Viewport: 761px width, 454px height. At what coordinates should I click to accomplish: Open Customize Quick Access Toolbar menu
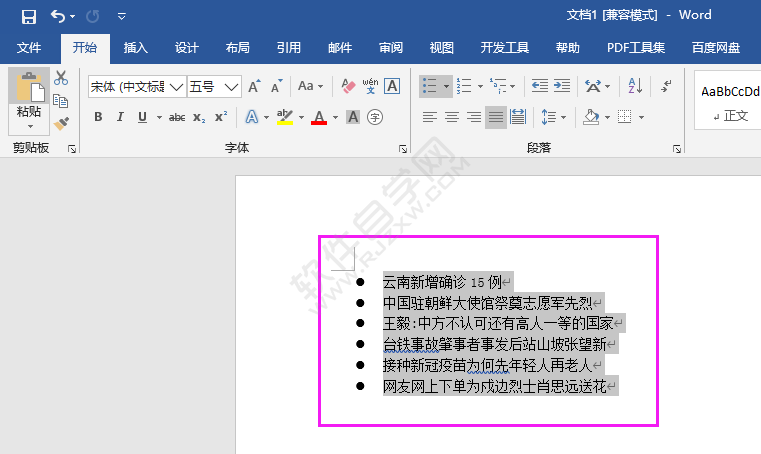121,17
